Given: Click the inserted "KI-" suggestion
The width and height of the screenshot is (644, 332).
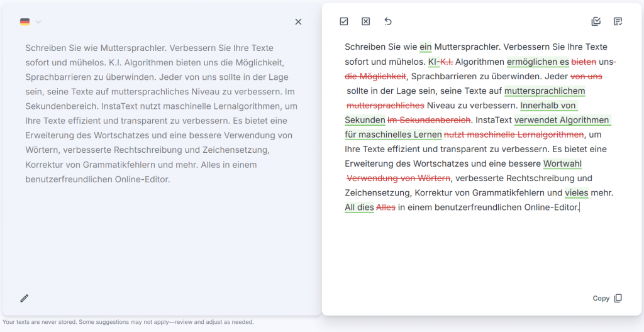Looking at the screenshot, I should 434,62.
